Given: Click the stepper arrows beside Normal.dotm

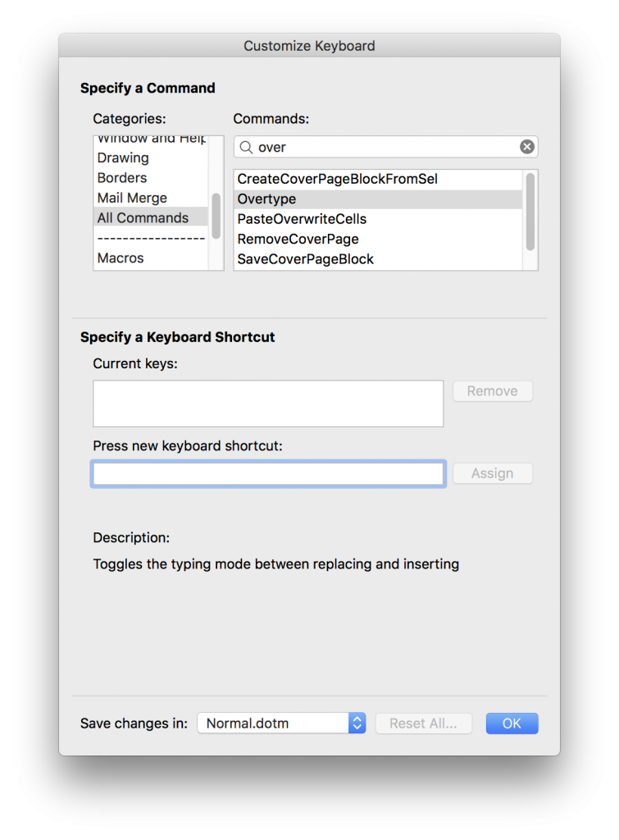Looking at the screenshot, I should point(357,723).
